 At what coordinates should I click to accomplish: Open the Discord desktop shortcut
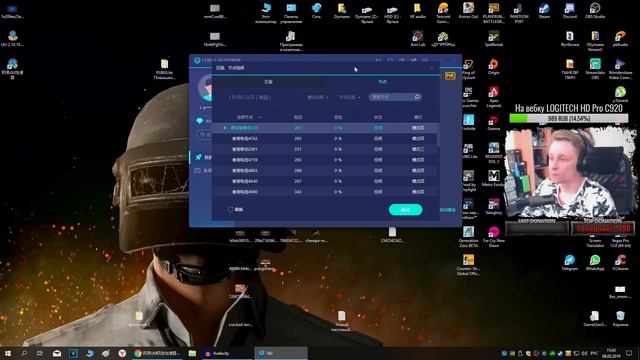(x=569, y=11)
